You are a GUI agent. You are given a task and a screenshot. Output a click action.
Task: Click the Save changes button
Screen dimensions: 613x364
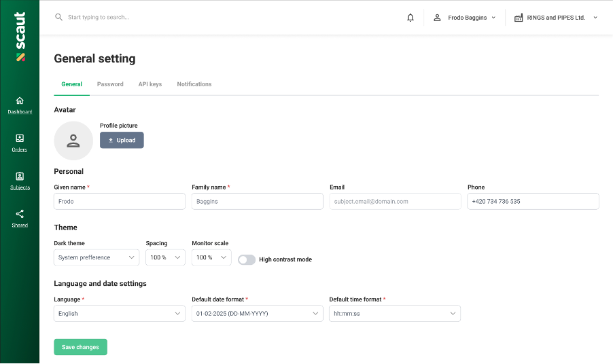pos(81,347)
